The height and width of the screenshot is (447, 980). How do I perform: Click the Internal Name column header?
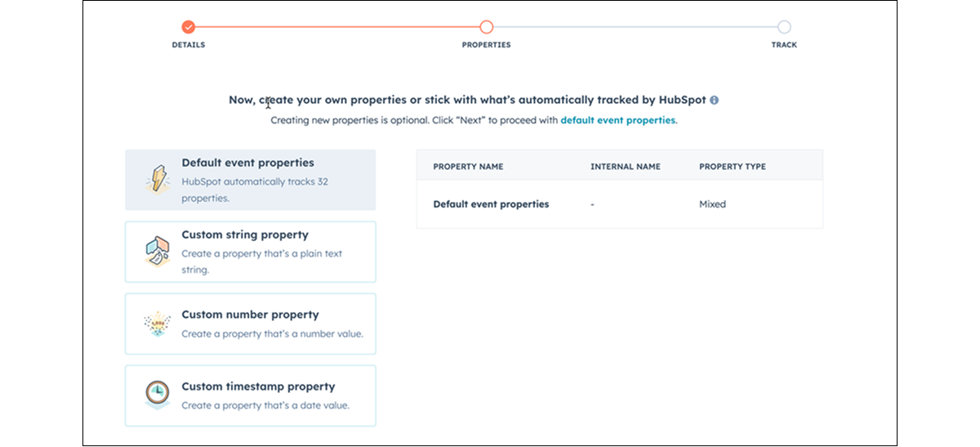click(x=625, y=167)
